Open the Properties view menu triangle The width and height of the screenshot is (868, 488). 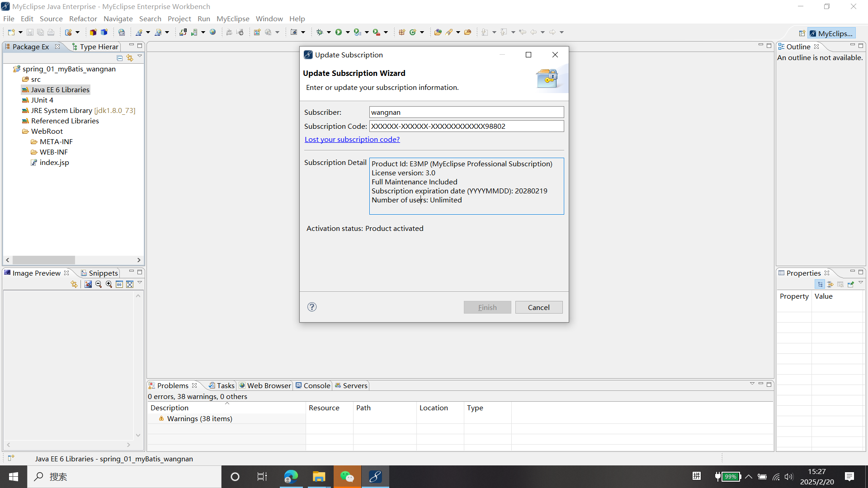[861, 283]
